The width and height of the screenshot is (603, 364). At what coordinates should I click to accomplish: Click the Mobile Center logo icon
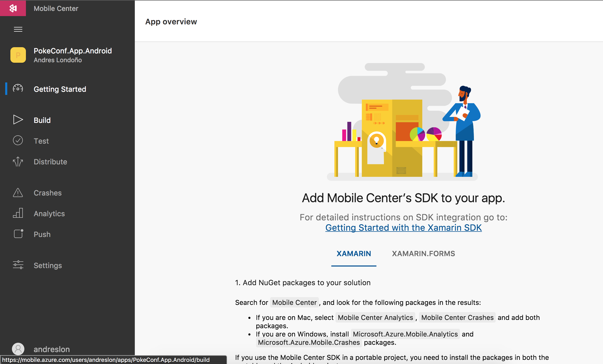(13, 8)
